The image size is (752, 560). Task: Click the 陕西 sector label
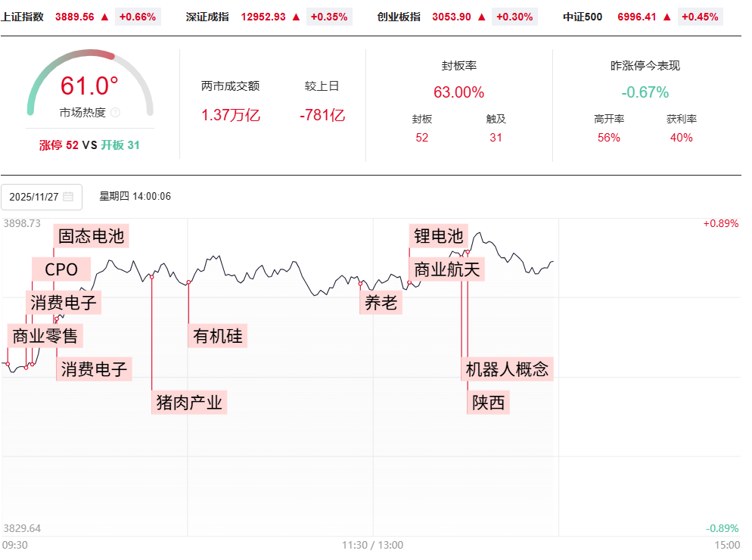[x=488, y=402]
